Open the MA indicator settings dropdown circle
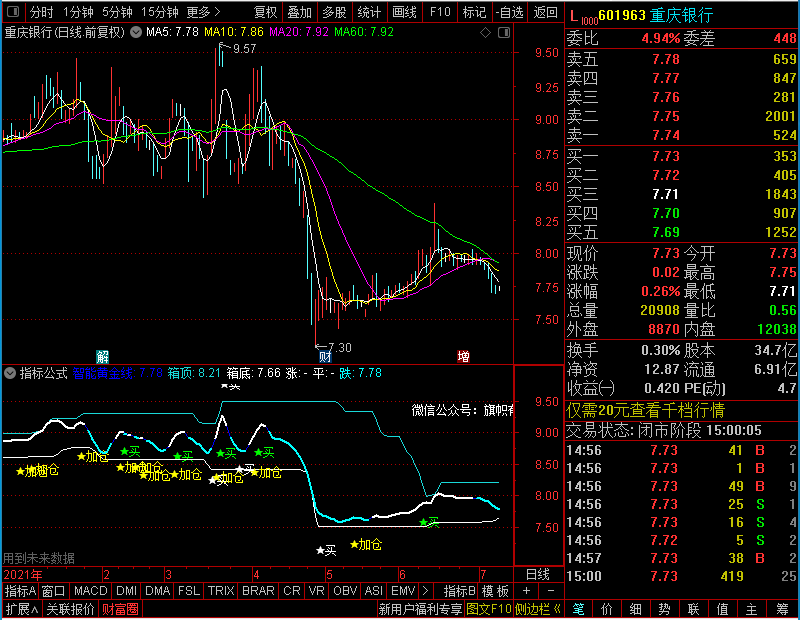Screen dimensions: 800x620 [x=136, y=32]
